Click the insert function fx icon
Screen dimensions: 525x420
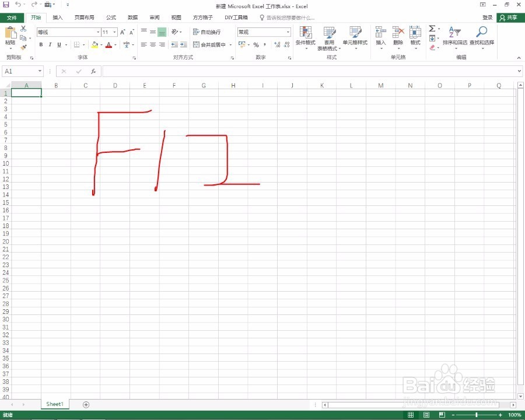[93, 71]
